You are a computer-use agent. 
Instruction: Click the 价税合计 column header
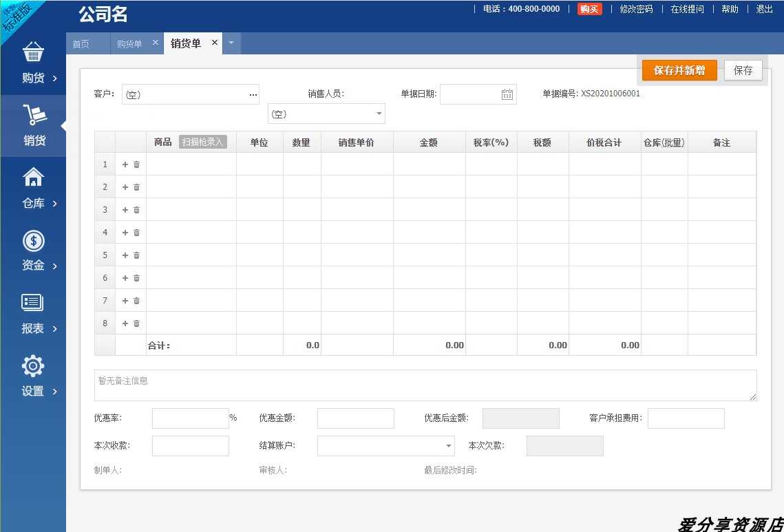click(604, 142)
